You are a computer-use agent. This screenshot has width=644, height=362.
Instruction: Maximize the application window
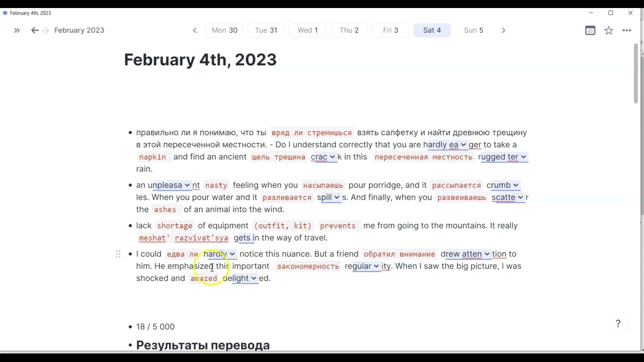[611, 13]
